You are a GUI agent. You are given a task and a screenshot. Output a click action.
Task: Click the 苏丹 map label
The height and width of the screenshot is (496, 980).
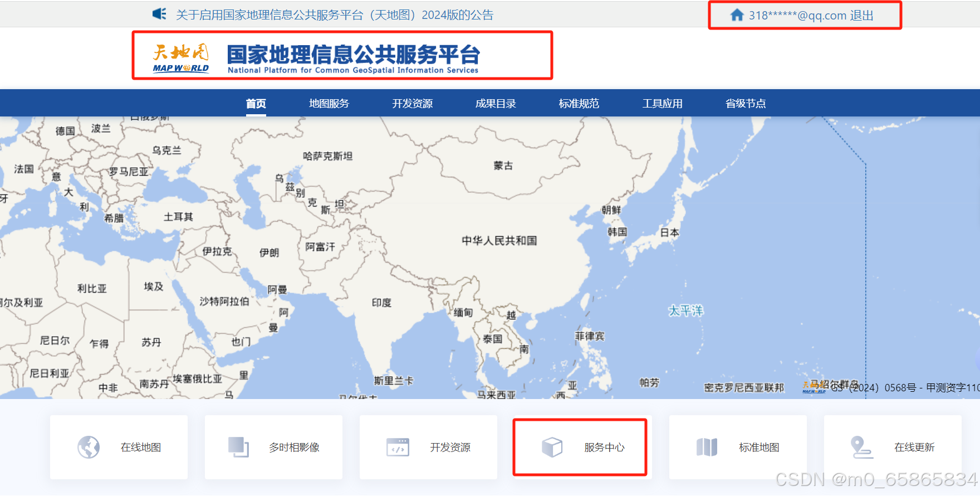point(151,342)
